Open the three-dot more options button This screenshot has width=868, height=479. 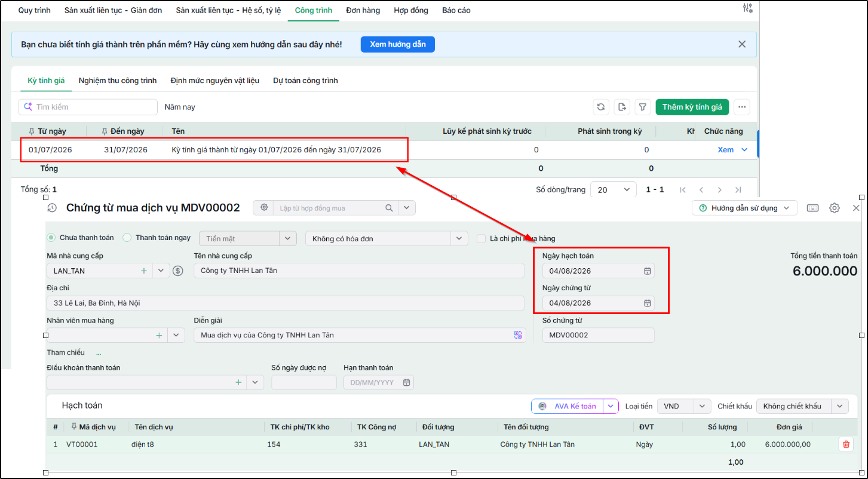point(742,107)
